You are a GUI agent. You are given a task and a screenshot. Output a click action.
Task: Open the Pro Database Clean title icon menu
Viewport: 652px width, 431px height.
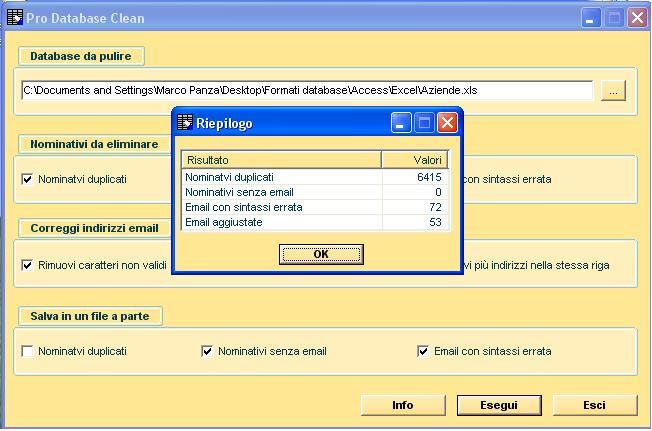(x=14, y=17)
